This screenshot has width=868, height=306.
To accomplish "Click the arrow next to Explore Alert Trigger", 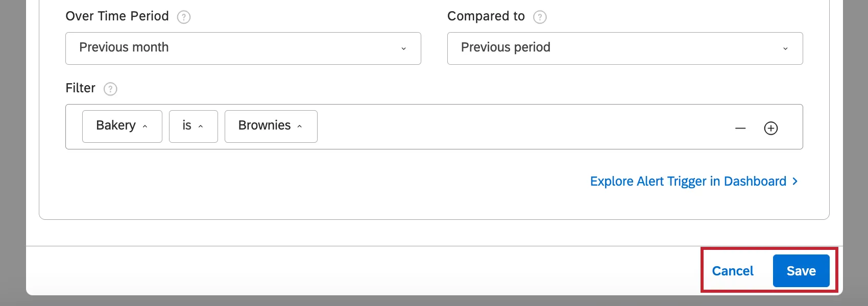I will pos(795,181).
